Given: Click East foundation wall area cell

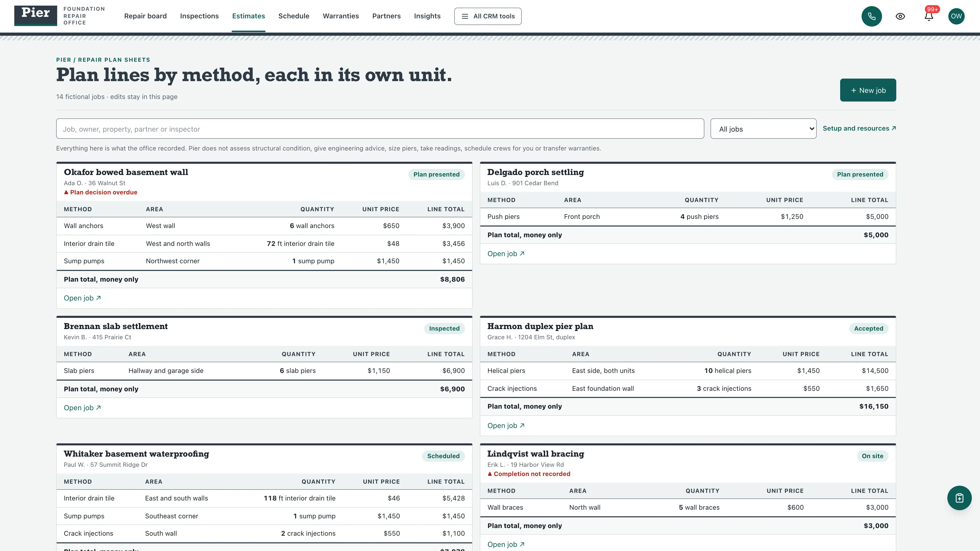Looking at the screenshot, I should (x=603, y=389).
